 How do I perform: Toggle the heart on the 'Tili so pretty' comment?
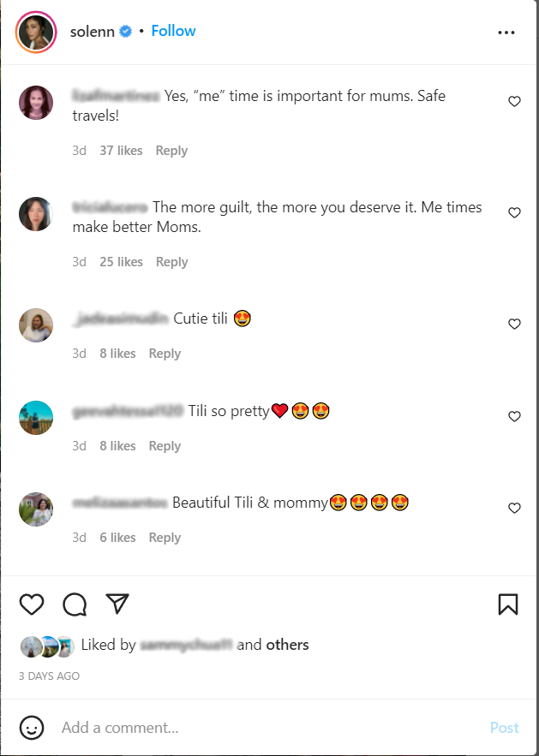(514, 417)
